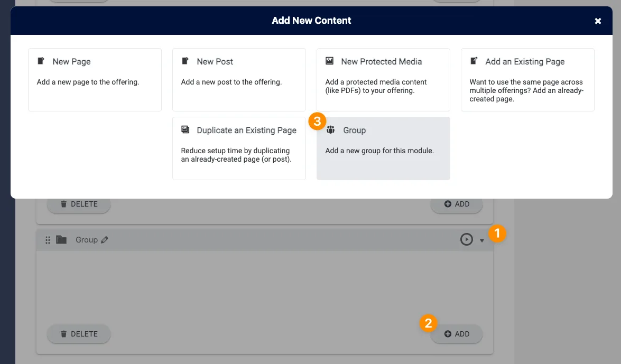The width and height of the screenshot is (621, 364).
Task: Click DELETE button in the Group module
Action: (79, 334)
